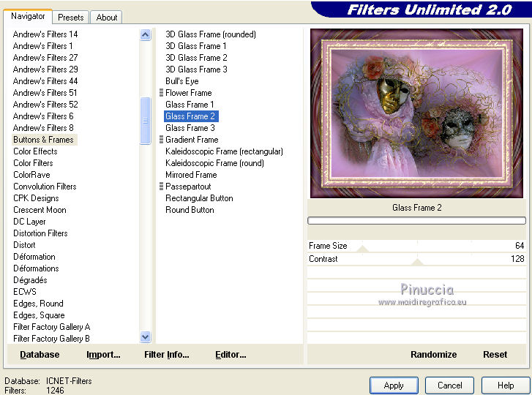Select Color Filters category
The width and height of the screenshot is (532, 395).
click(33, 162)
